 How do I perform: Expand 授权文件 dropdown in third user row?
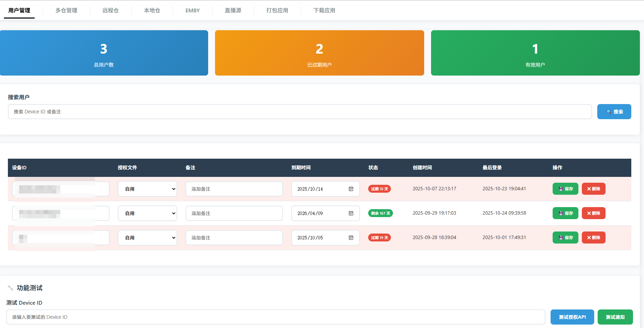[147, 238]
